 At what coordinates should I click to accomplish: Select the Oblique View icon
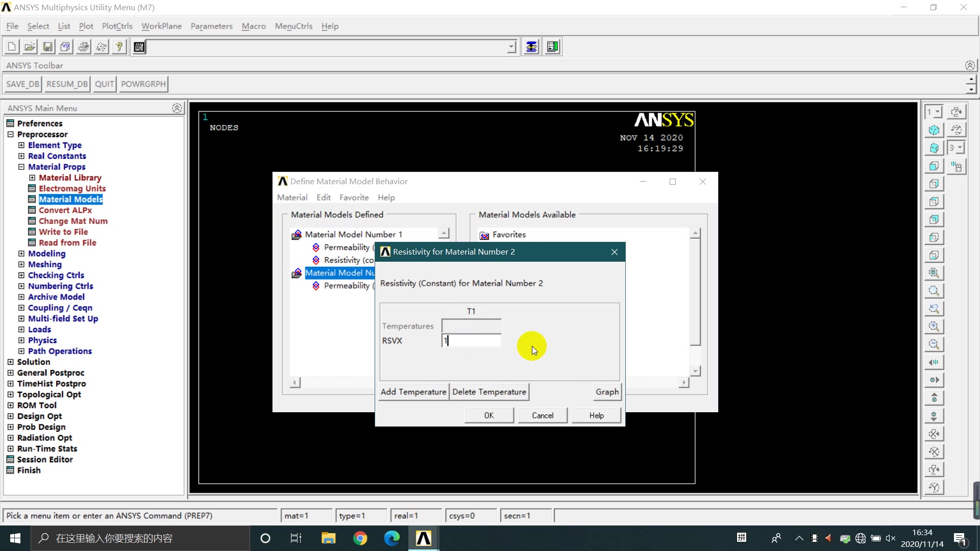[934, 148]
